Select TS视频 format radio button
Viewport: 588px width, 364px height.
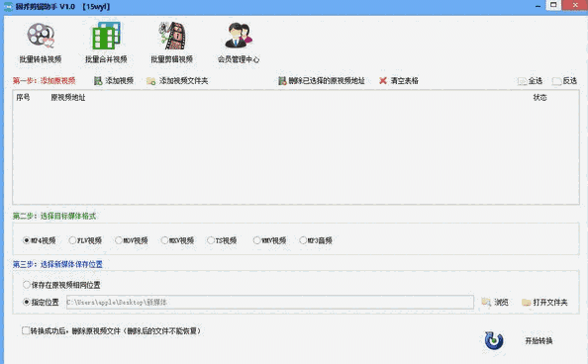211,240
